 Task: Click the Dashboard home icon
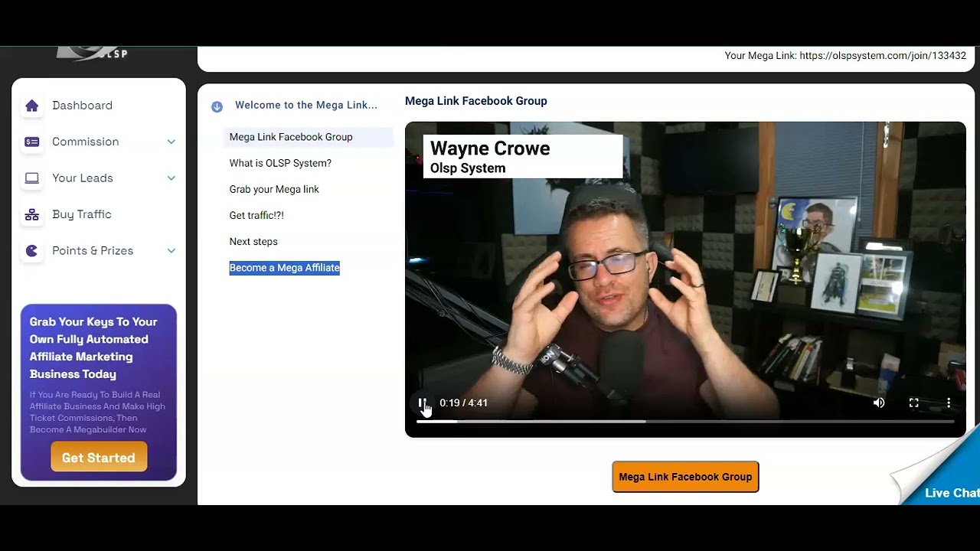tap(32, 106)
